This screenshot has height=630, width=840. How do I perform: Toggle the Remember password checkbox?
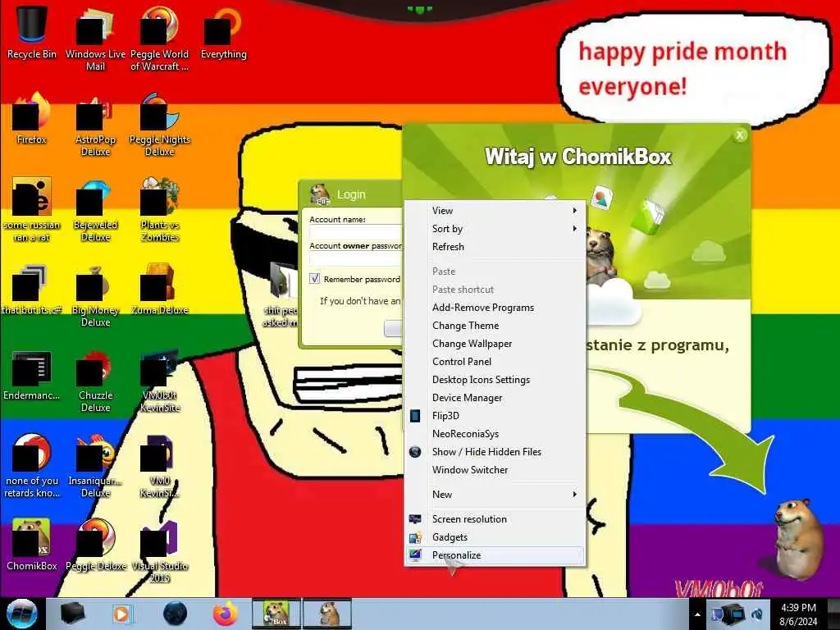point(314,279)
